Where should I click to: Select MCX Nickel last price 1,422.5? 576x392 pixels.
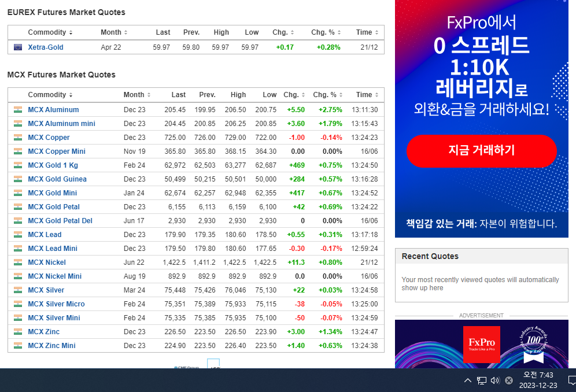pos(174,262)
